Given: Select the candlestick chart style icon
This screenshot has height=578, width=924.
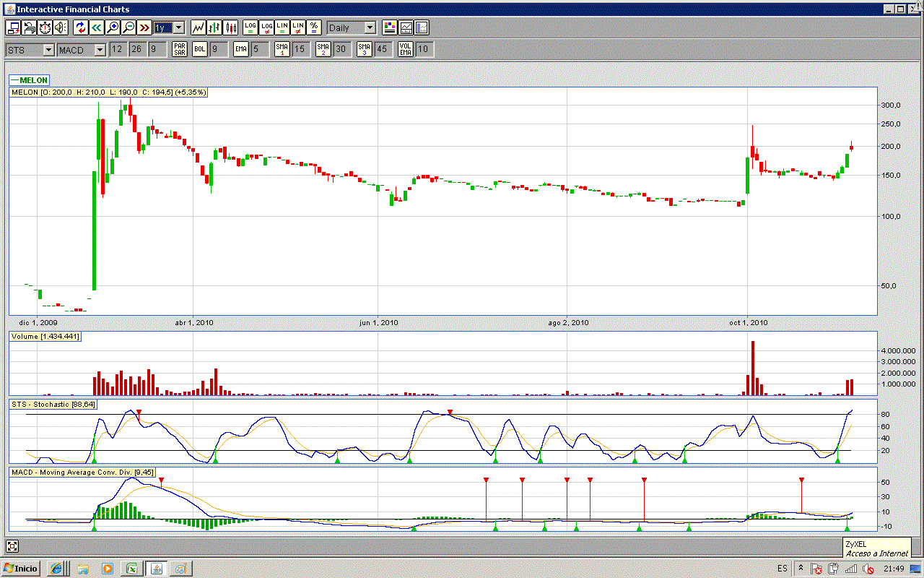Looking at the screenshot, I should pyautogui.click(x=231, y=27).
